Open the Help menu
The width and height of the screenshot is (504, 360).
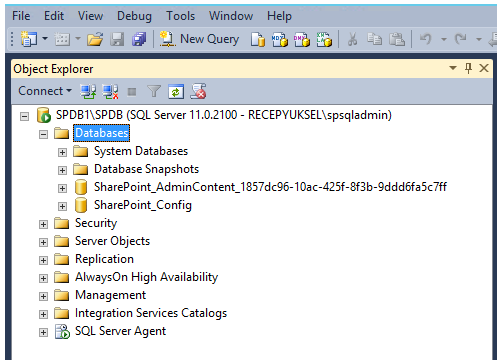279,16
